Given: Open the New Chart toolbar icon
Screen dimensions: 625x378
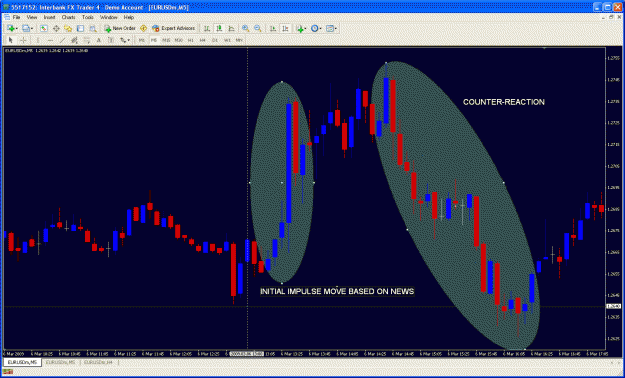Looking at the screenshot, I should [x=10, y=28].
